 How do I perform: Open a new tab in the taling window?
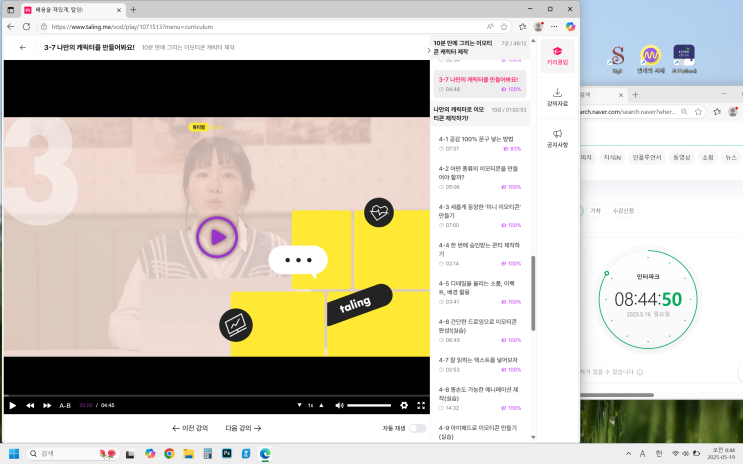click(133, 9)
